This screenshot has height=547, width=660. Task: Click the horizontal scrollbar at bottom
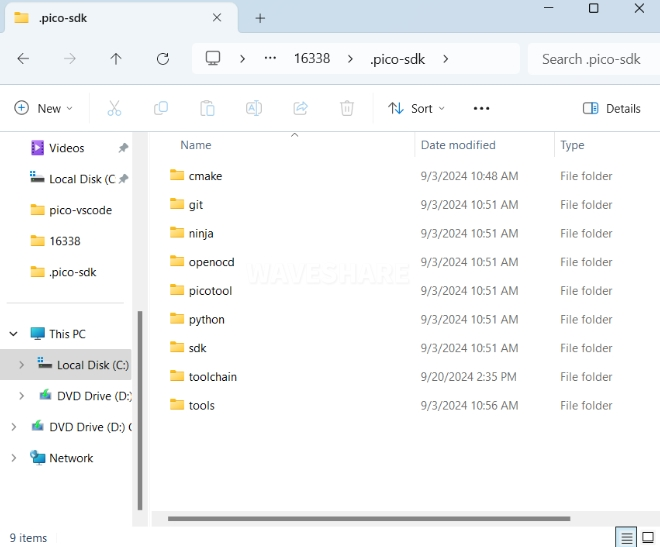click(368, 519)
